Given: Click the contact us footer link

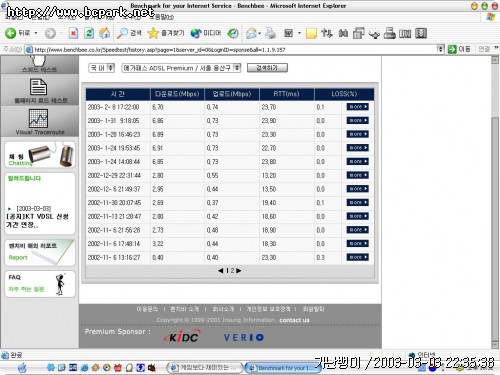Looking at the screenshot, I should coord(294,320).
